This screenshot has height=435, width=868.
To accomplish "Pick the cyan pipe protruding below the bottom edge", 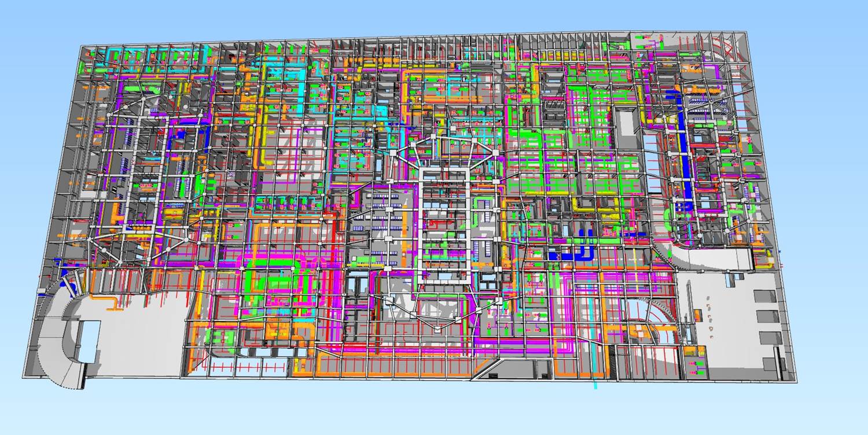I will (x=596, y=384).
